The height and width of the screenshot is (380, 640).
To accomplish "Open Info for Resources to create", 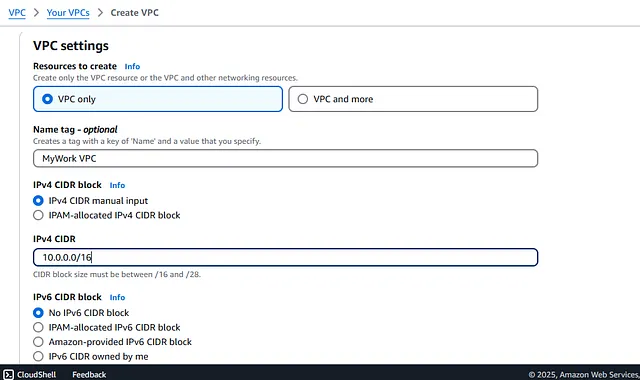I will tap(132, 66).
